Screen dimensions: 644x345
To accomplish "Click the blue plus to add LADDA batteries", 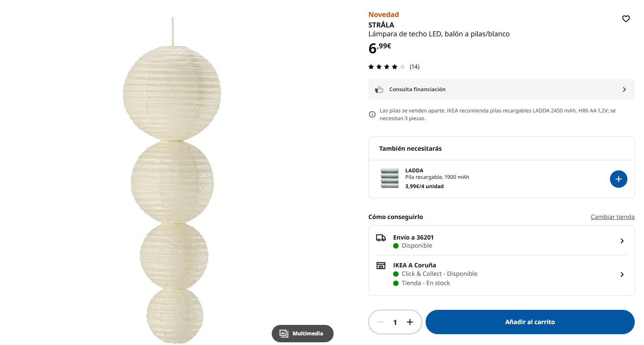I will click(618, 179).
